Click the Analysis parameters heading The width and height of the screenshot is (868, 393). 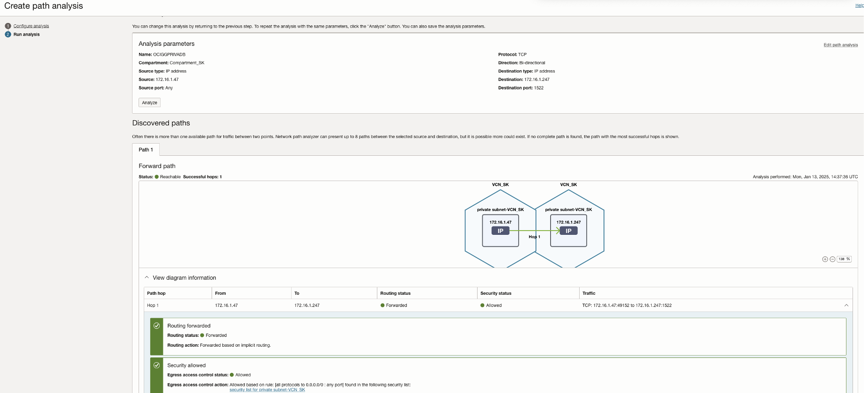click(x=167, y=44)
